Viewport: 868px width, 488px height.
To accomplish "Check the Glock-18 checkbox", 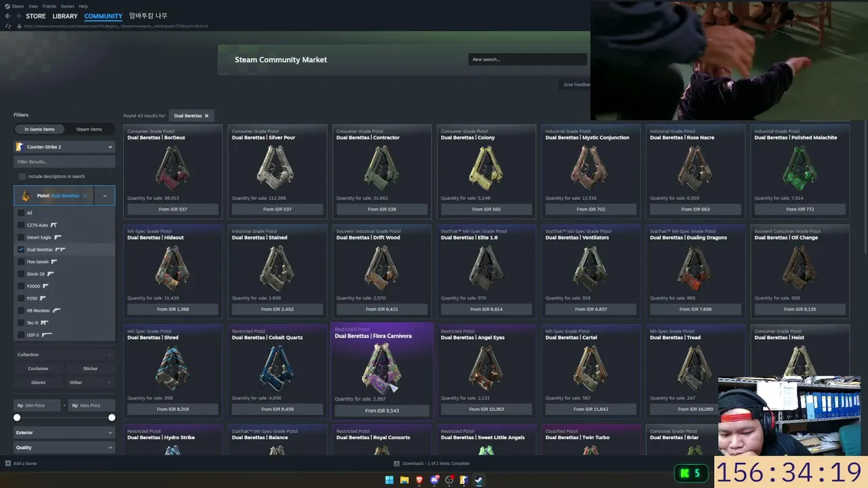I will pyautogui.click(x=21, y=274).
